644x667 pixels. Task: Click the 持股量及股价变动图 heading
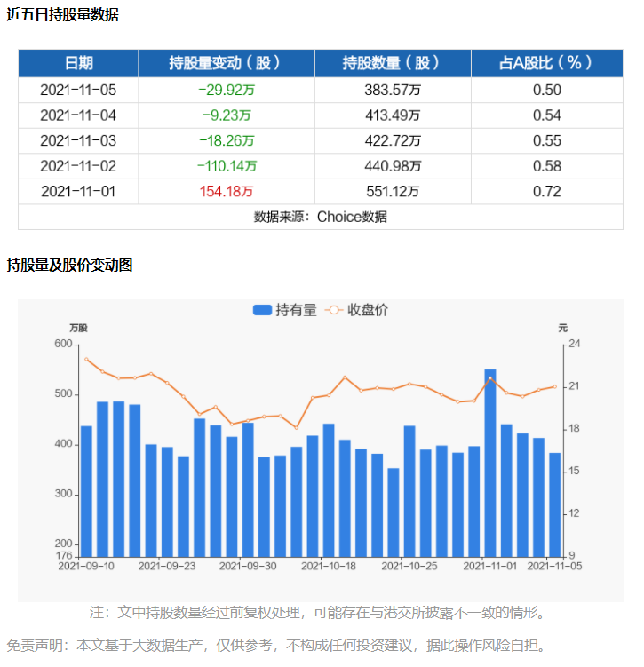pos(70,265)
